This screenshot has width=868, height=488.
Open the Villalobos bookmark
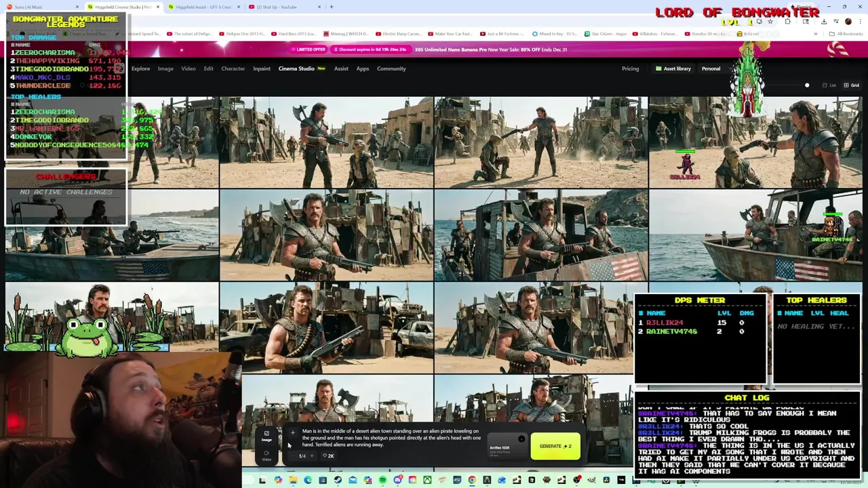[654, 34]
